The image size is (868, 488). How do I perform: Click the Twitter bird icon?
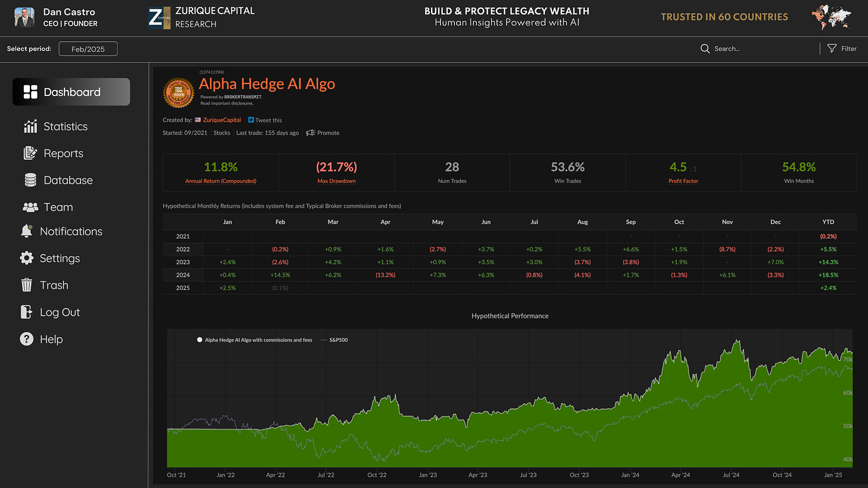(251, 120)
